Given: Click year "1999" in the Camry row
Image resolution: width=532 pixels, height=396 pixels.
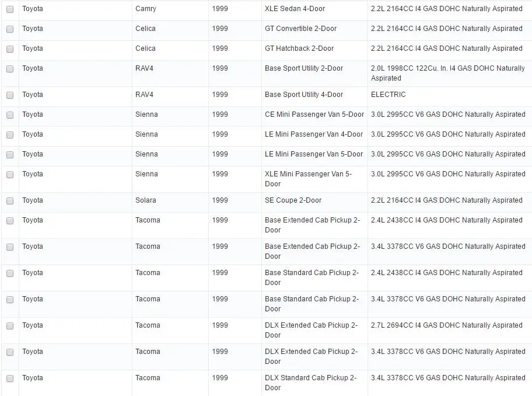Looking at the screenshot, I should coord(220,9).
